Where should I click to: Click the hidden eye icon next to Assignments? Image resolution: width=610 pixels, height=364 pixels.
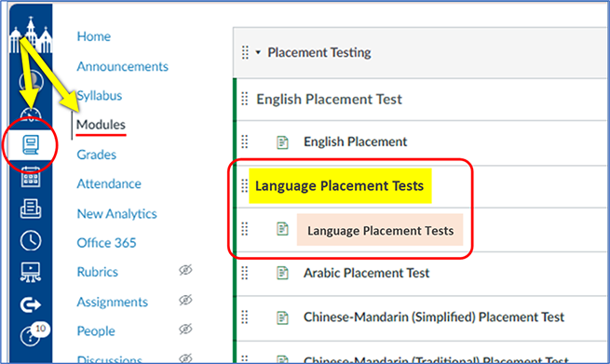185,300
